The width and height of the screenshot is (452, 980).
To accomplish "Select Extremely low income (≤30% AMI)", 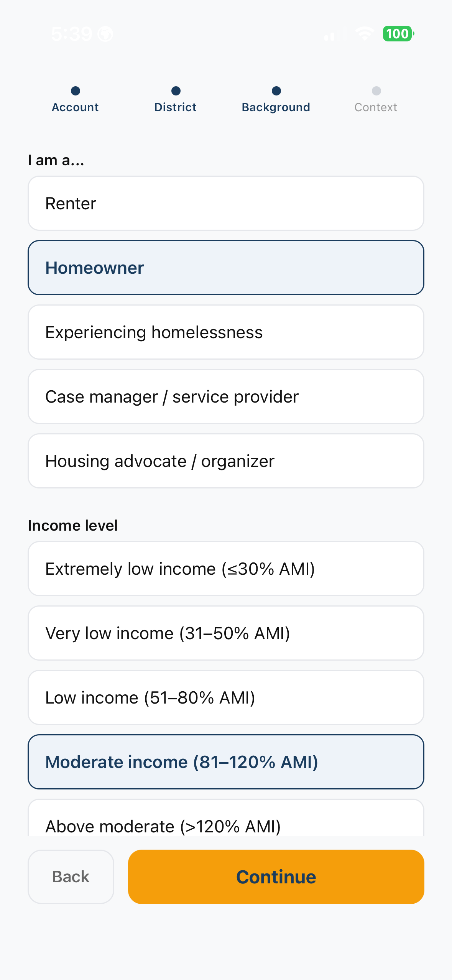I will coord(226,569).
